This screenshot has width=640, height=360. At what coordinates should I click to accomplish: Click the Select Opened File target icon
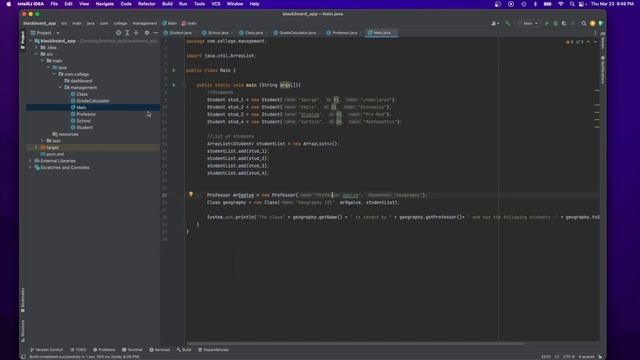(x=118, y=33)
